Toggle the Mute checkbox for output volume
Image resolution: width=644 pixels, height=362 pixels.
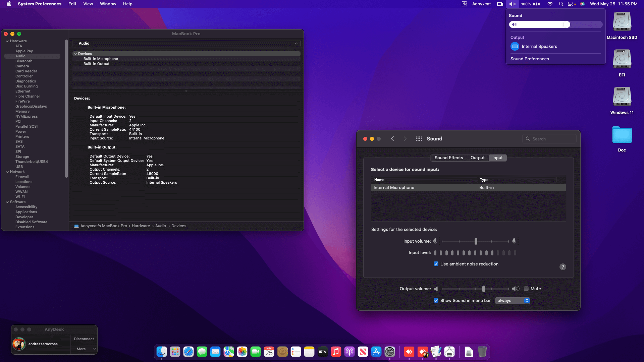pos(526,289)
